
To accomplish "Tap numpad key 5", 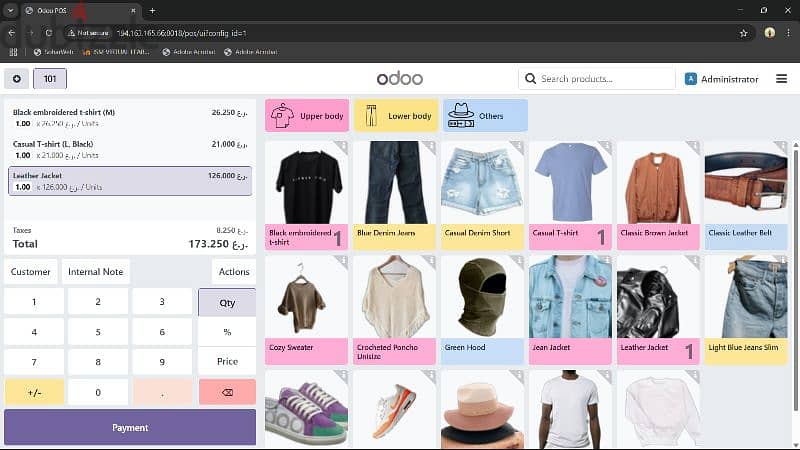I will pyautogui.click(x=98, y=332).
